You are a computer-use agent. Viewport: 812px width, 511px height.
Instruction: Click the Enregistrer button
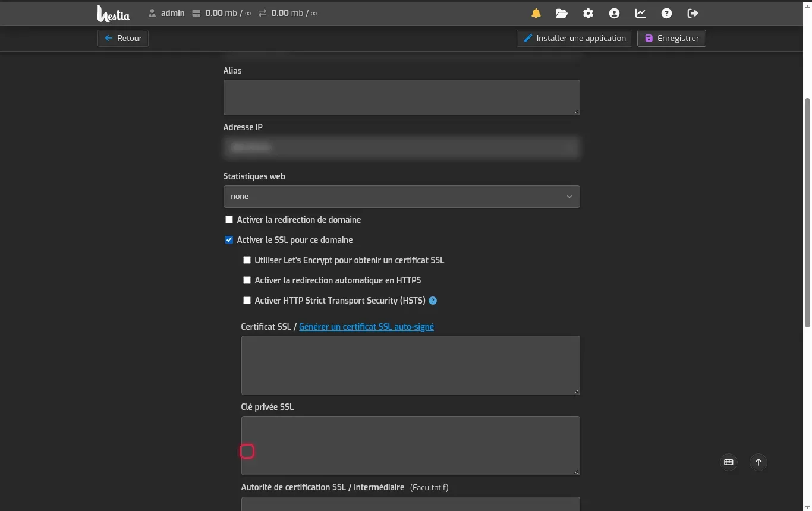[672, 38]
